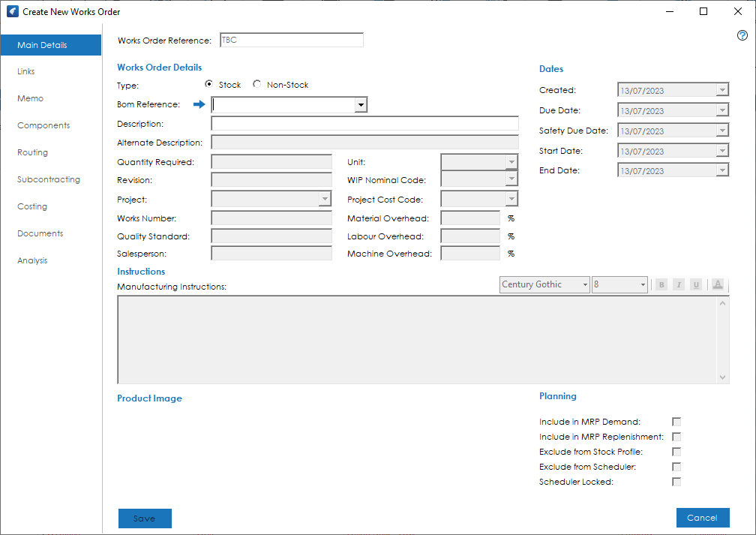Tick Exclude from Stock Profile checkbox
756x535 pixels.
tap(676, 452)
